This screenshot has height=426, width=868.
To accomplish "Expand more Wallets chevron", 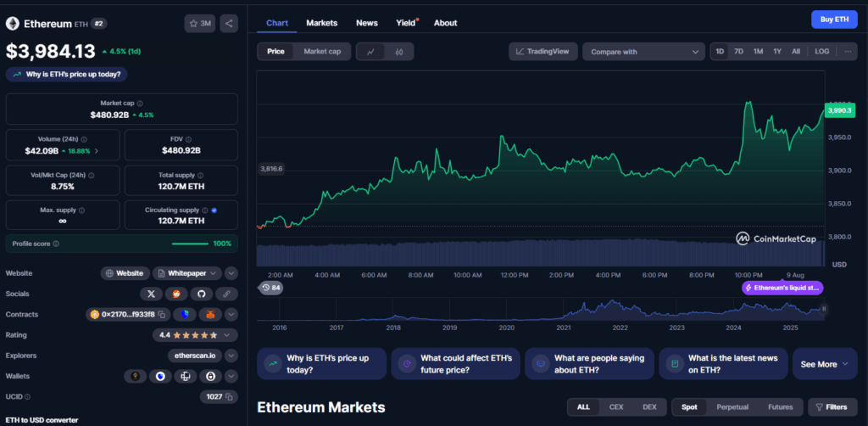I will [231, 377].
